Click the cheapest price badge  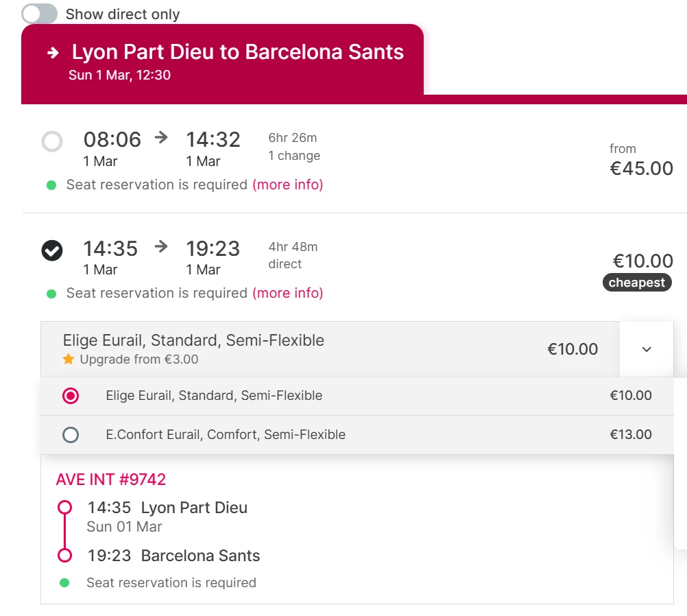[x=637, y=283]
